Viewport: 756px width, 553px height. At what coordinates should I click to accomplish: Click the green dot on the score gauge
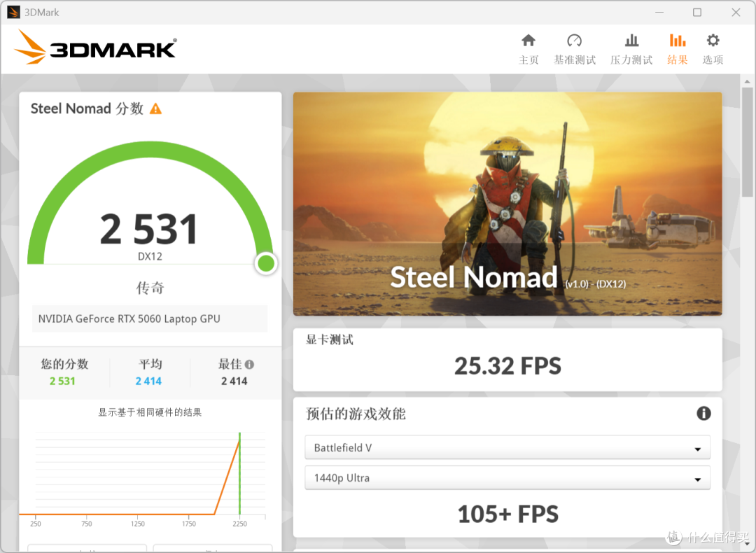coord(265,262)
